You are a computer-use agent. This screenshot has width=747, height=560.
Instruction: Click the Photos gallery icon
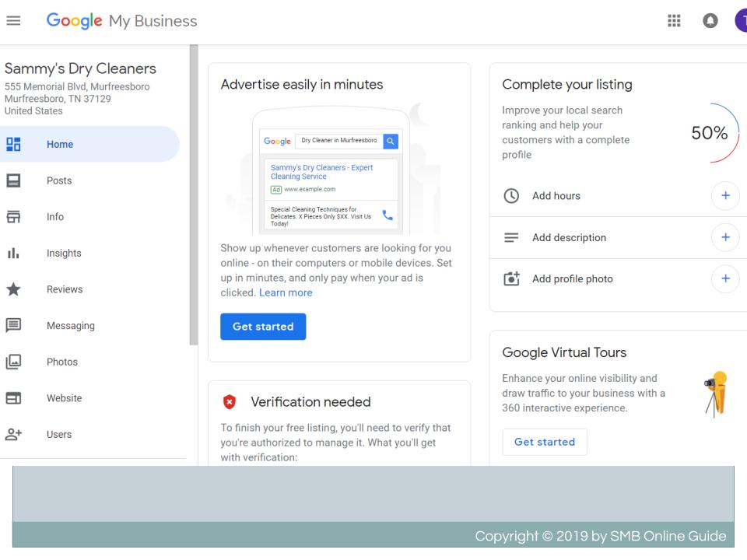pyautogui.click(x=15, y=362)
